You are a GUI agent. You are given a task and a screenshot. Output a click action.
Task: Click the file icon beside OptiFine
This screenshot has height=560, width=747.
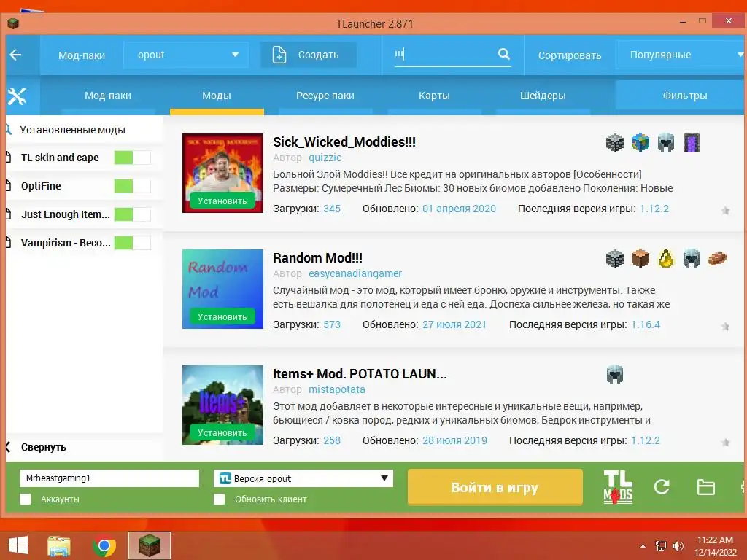[x=8, y=186]
